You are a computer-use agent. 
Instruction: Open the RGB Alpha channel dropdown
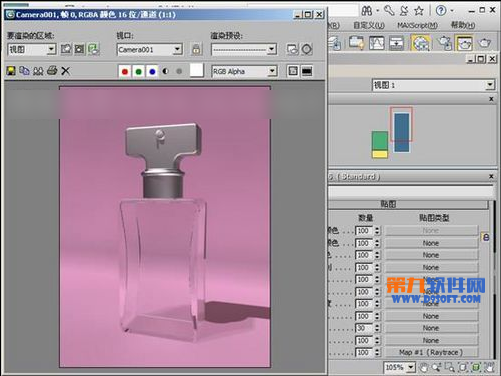tap(244, 71)
